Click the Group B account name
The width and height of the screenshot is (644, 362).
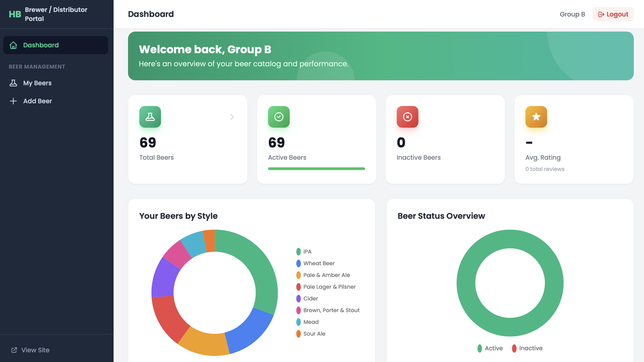(572, 14)
